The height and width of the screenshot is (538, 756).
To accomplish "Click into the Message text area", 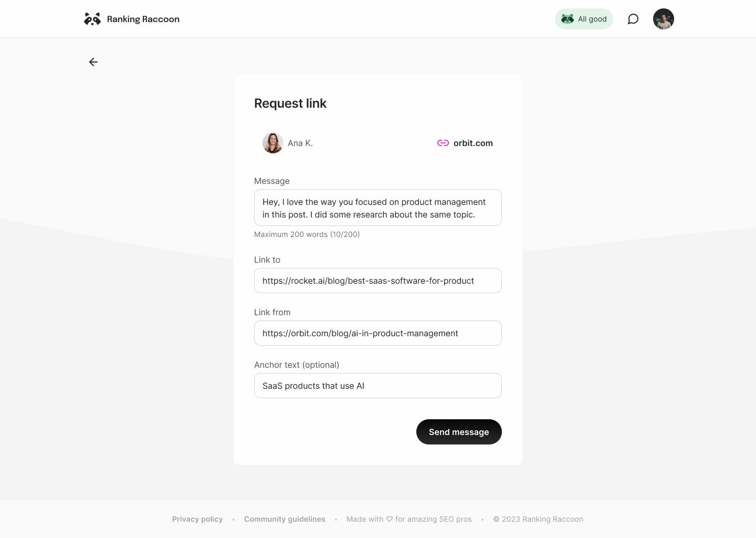I will tap(378, 208).
